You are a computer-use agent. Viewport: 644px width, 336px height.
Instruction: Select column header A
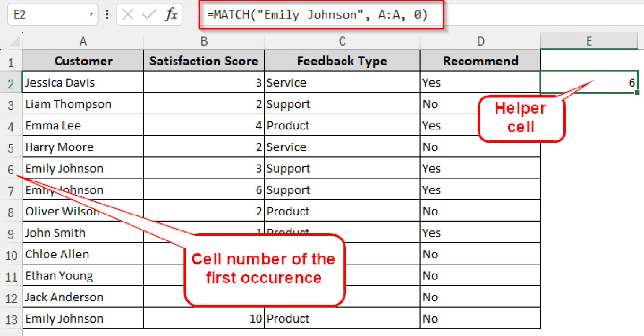click(83, 41)
